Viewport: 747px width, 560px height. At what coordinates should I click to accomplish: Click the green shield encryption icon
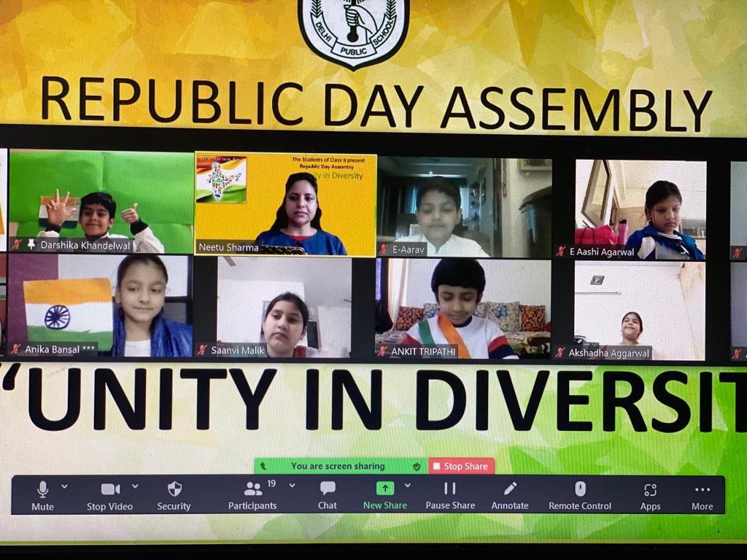click(417, 467)
